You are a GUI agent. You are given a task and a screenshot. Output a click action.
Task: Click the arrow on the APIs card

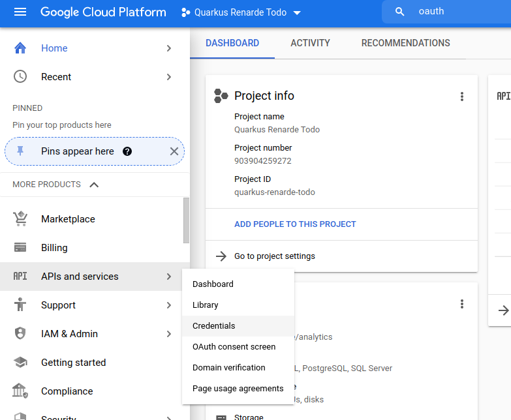[504, 310]
